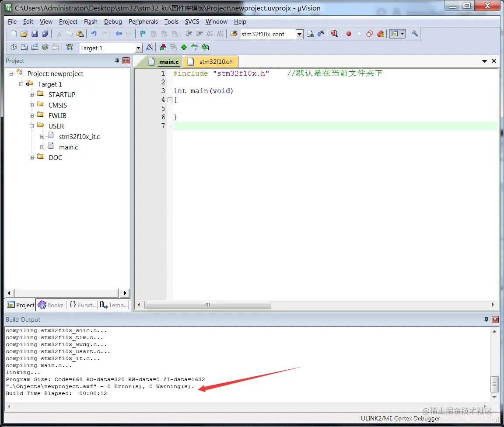Insert breakpoint using solid red dot icon
Viewport: 504px width, 427px height.
tap(348, 34)
